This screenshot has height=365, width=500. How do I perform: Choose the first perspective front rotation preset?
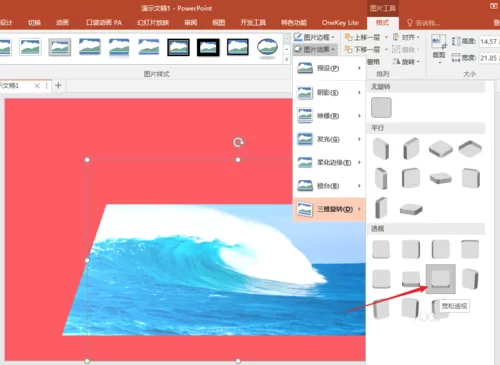[381, 249]
